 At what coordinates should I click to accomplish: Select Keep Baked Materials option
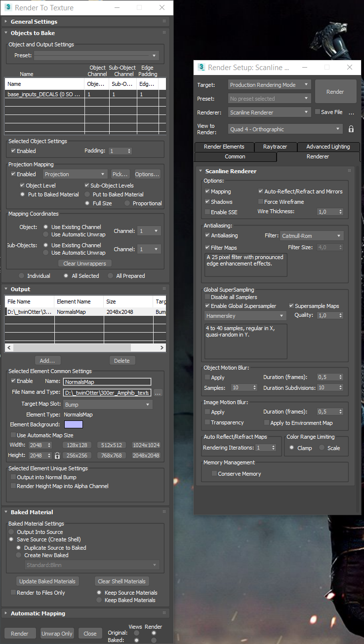(x=99, y=600)
